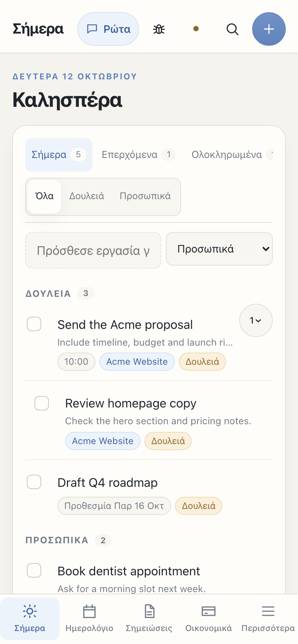
Task: Click the ΠΡΟΣΩΠΙΚΑ section header
Action: click(x=57, y=540)
